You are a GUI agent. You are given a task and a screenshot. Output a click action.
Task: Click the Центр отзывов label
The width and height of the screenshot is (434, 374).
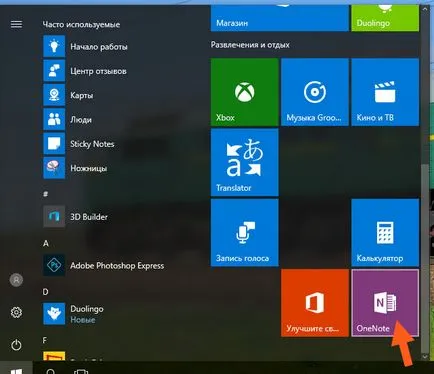click(x=98, y=71)
